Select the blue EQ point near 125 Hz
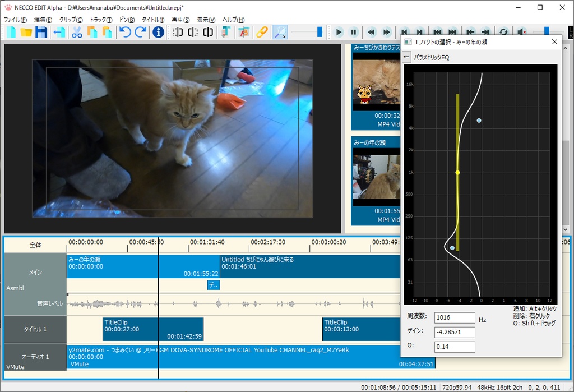Screen dimensions: 574x392 [x=452, y=248]
